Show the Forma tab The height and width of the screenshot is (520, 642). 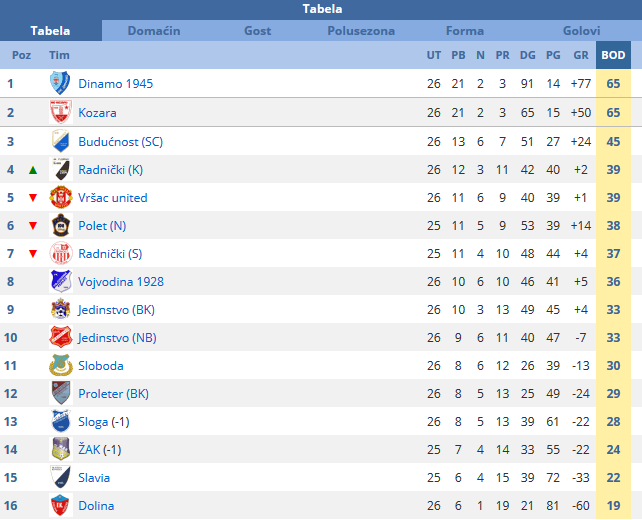(x=465, y=31)
